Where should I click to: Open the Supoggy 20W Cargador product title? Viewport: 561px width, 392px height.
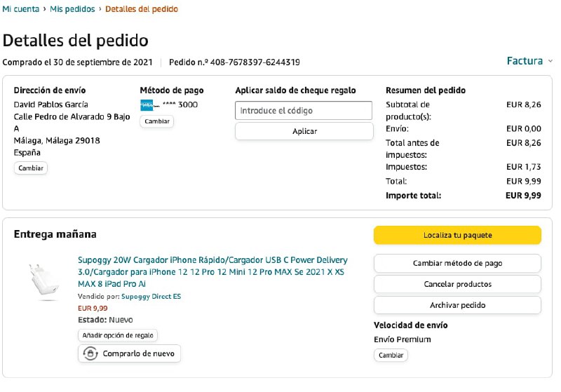coord(212,271)
